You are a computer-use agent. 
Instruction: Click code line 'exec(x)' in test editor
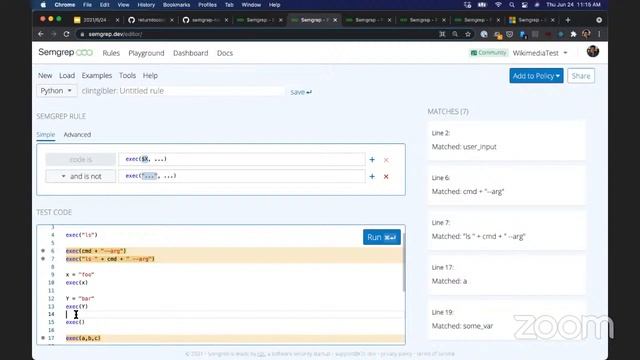click(77, 282)
